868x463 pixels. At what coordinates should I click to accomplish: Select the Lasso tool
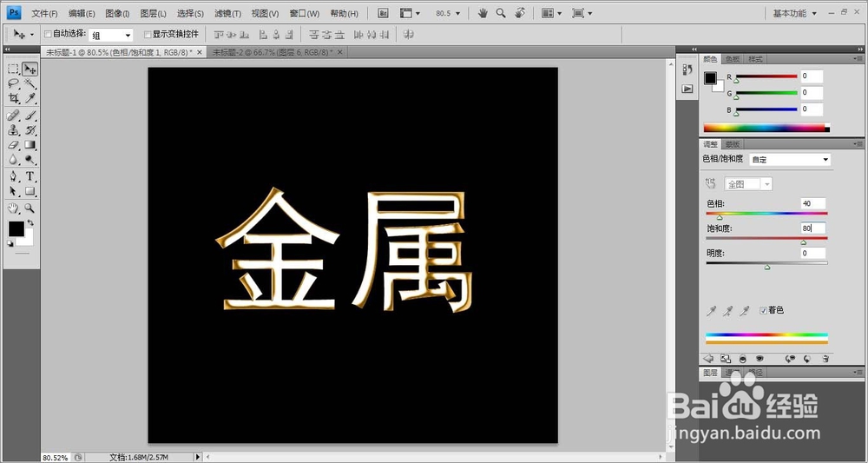[13, 84]
